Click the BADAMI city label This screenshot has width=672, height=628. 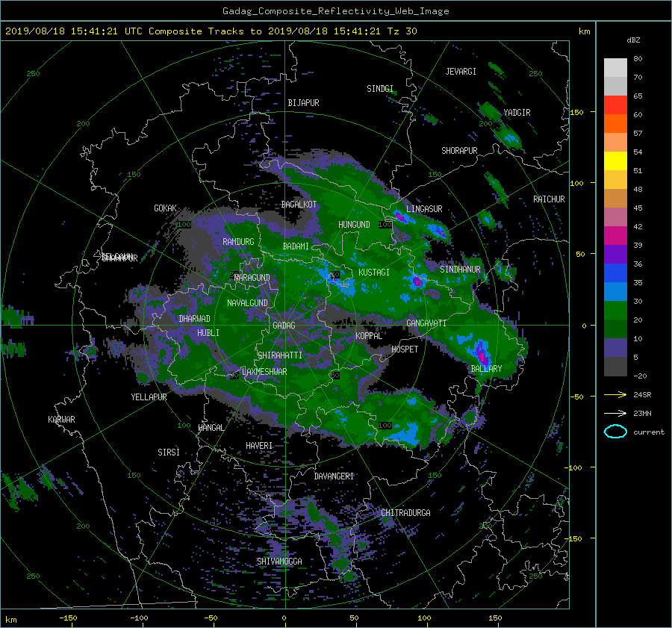coord(296,246)
